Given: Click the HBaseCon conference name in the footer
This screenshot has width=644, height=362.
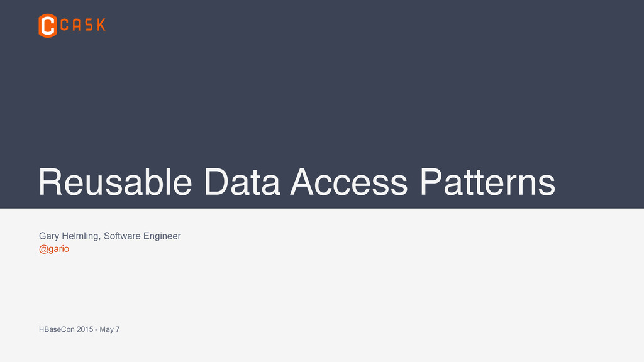Looking at the screenshot, I should tap(57, 329).
